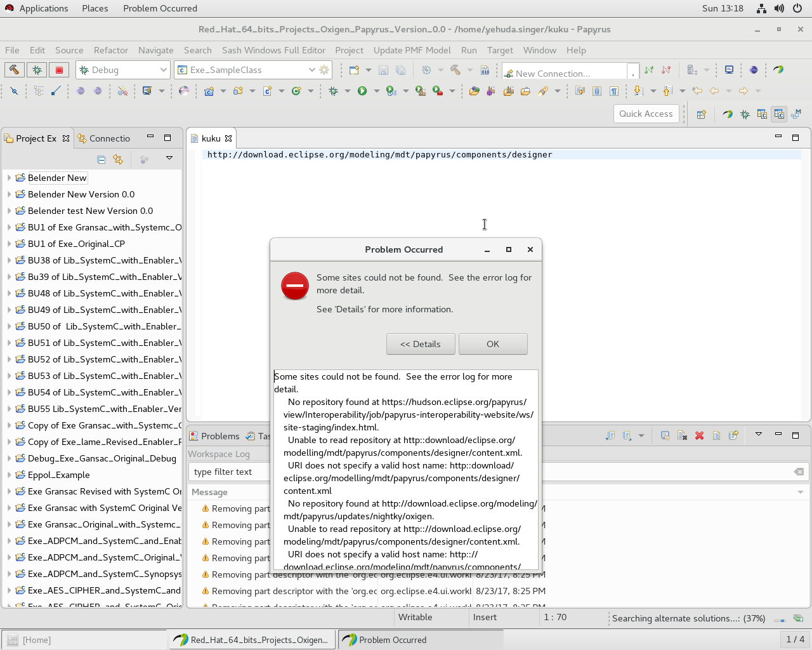Click Previous Annotation arrow icon
Image resolution: width=812 pixels, height=650 pixels.
(x=667, y=91)
